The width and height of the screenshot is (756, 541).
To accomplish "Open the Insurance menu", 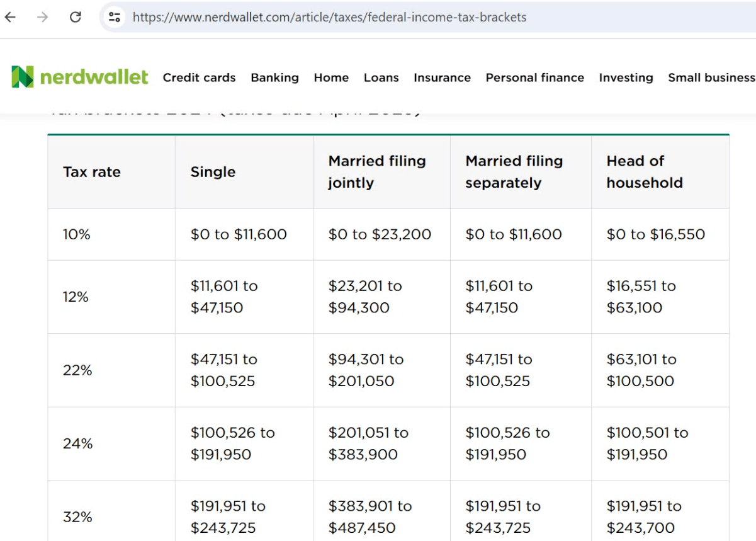I will (442, 77).
